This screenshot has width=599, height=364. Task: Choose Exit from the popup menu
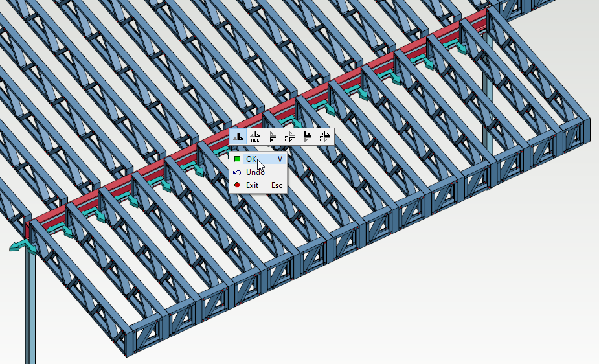coord(252,185)
